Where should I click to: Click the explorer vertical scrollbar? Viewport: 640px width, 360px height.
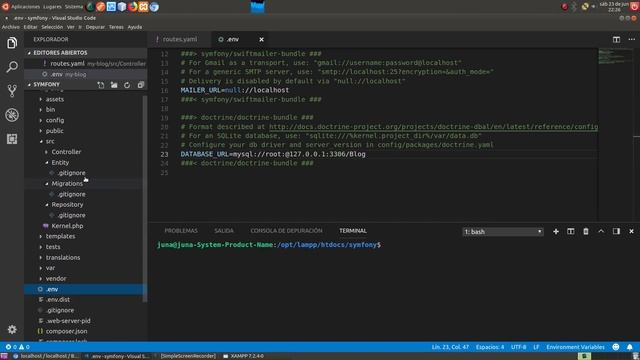pyautogui.click(x=145, y=199)
